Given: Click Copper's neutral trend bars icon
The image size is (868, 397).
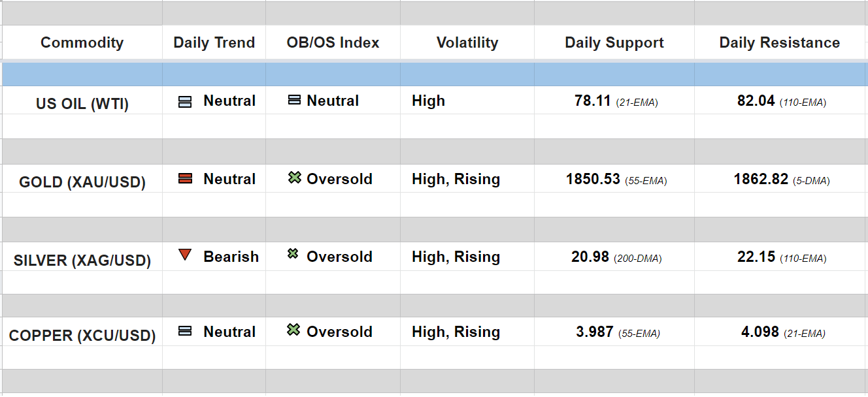Looking at the screenshot, I should pos(185,331).
